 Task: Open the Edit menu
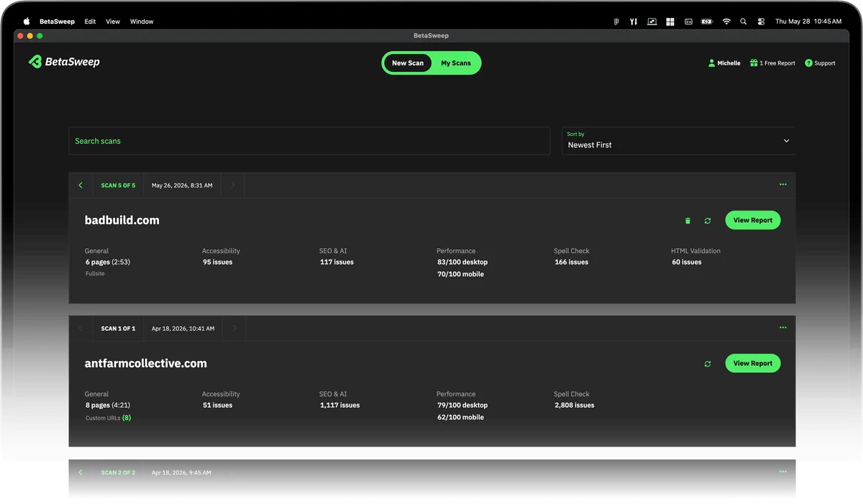pyautogui.click(x=90, y=22)
